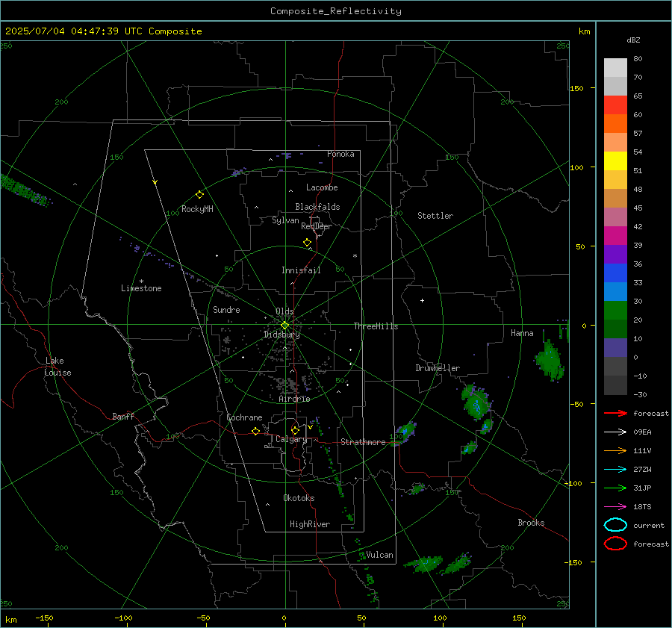
Task: Click the Blackfalds label
Action: point(317,207)
